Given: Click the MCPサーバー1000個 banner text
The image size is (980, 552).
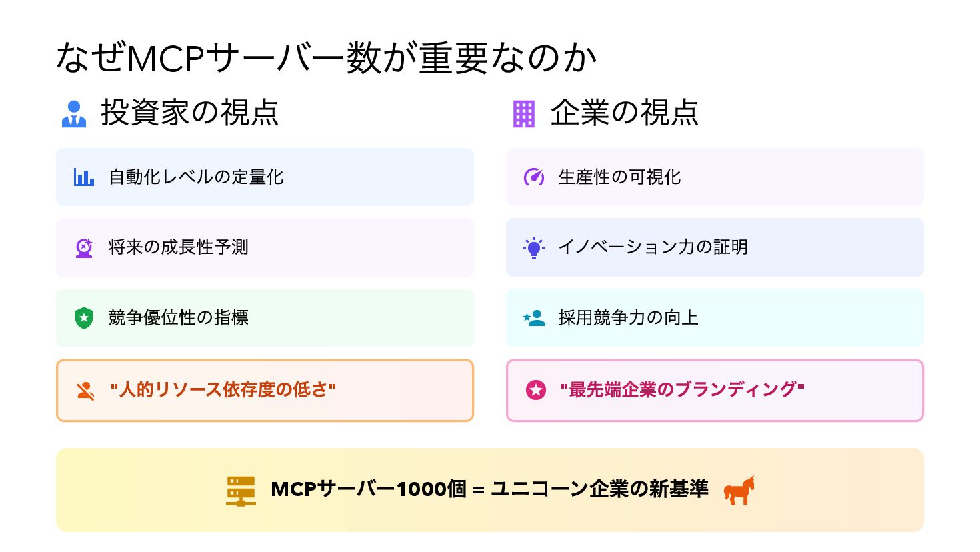Looking at the screenshot, I should pos(489,489).
